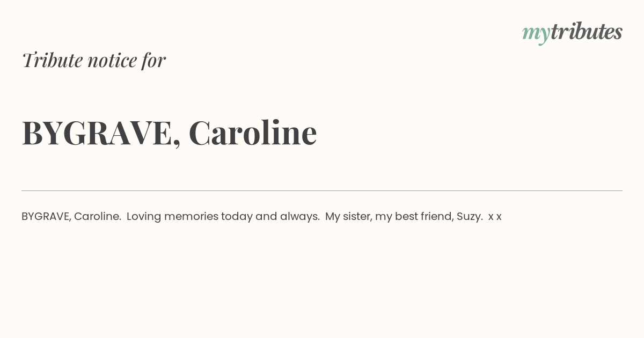644x338 pixels.
Task: Click "tributes" in the top-right logo
Action: pos(587,31)
